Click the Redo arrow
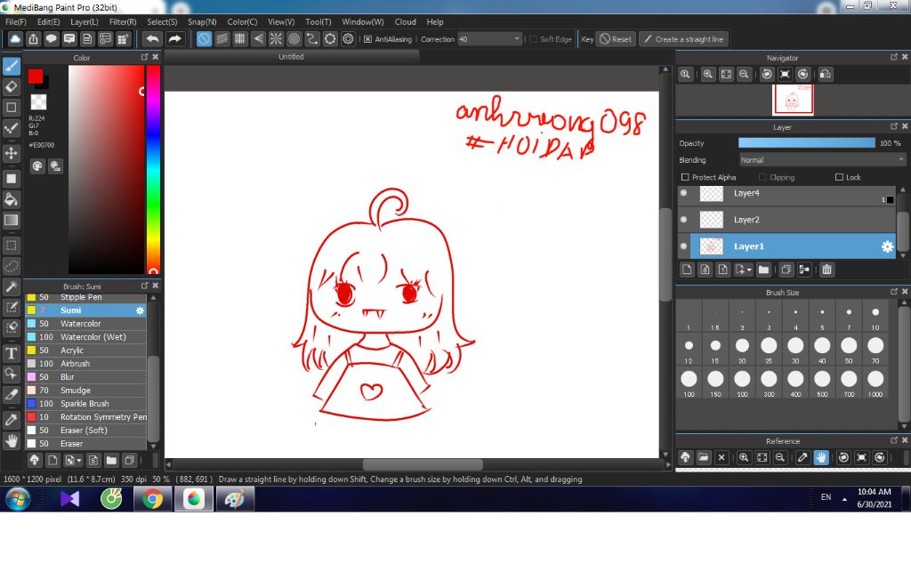911x588 pixels. tap(174, 39)
